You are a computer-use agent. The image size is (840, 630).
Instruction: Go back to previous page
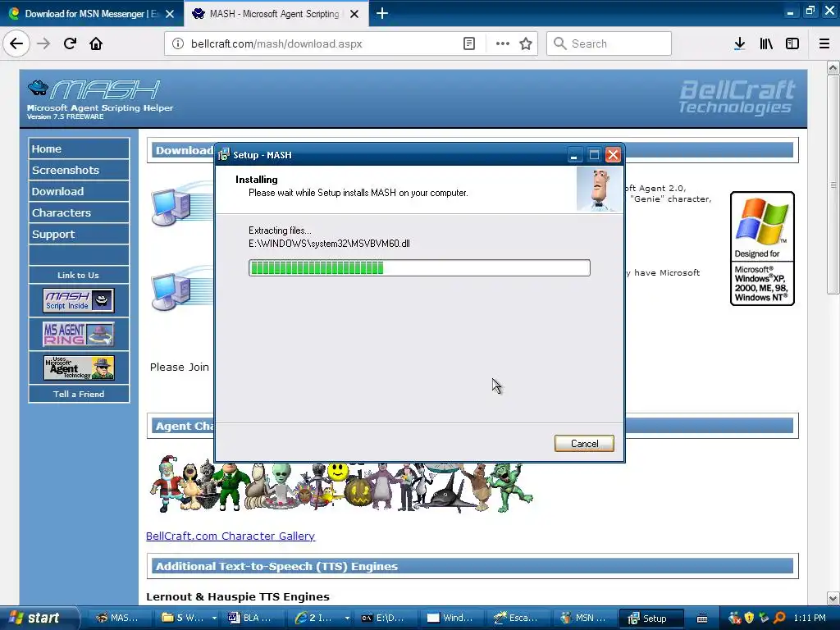[x=16, y=43]
